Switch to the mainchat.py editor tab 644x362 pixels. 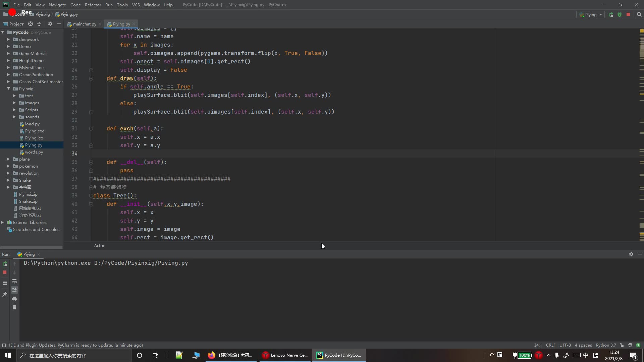tap(84, 24)
